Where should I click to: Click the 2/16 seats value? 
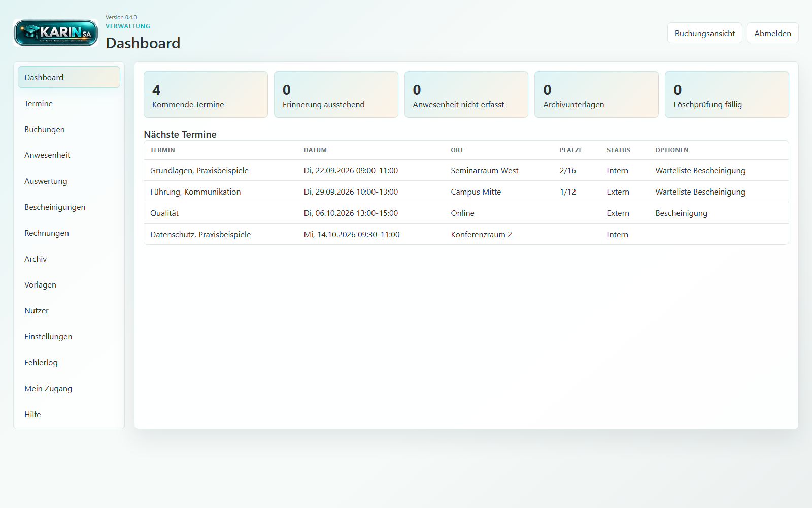568,171
